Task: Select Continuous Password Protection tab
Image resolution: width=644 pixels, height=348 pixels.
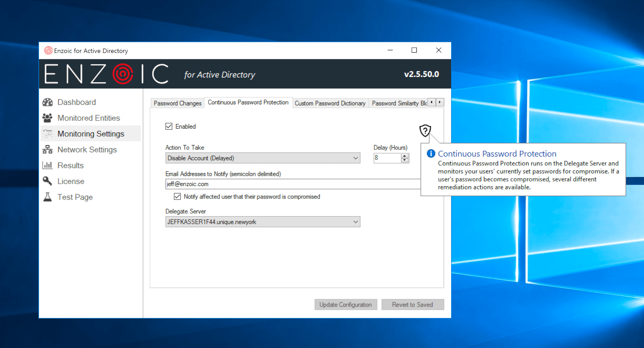Action: pos(248,102)
